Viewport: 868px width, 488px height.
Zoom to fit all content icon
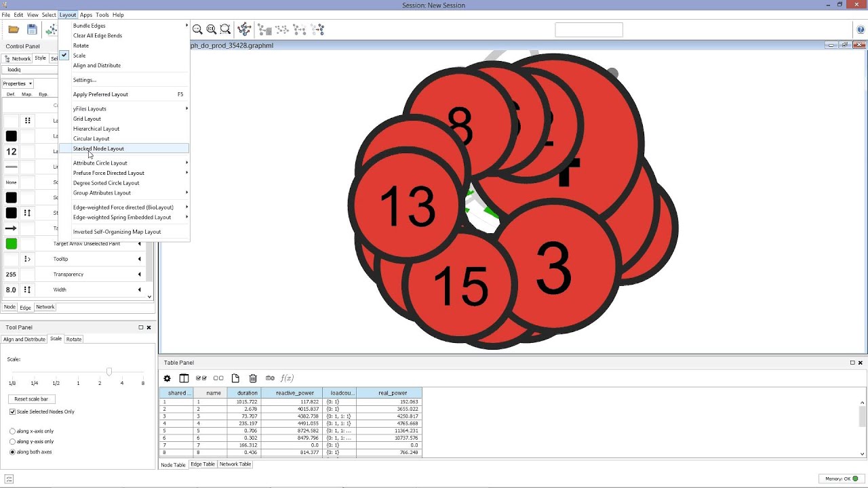point(212,29)
